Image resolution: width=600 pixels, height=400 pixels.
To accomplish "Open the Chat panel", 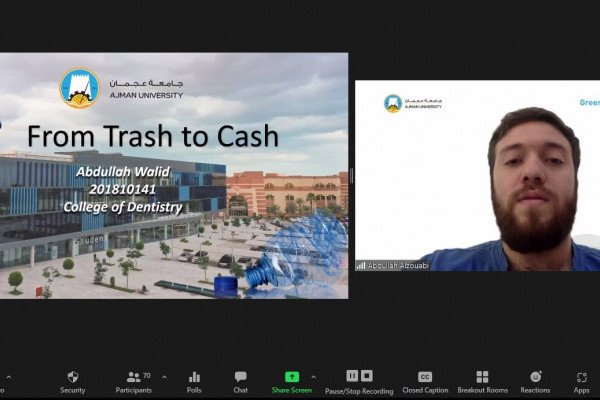I will pos(240,381).
